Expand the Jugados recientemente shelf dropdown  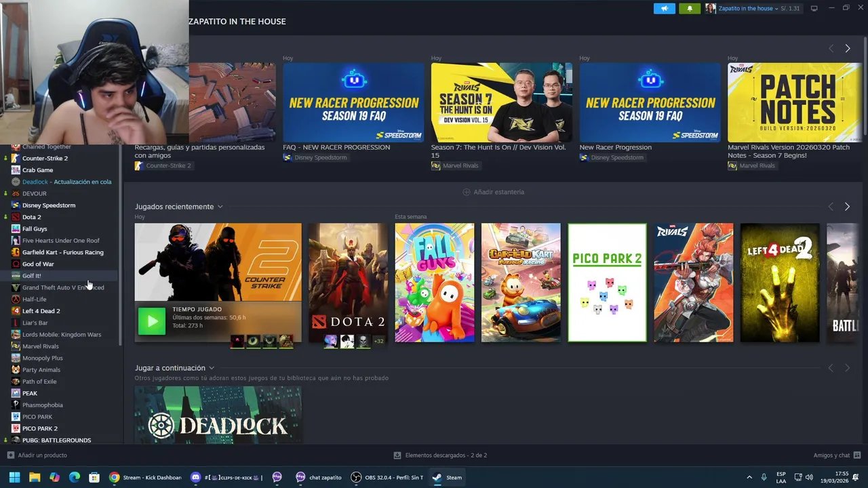point(220,207)
